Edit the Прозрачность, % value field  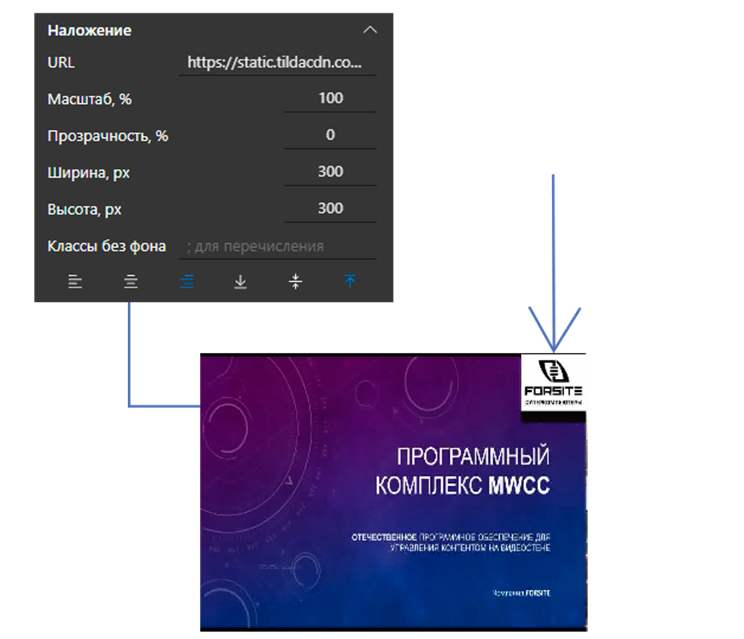pos(330,135)
